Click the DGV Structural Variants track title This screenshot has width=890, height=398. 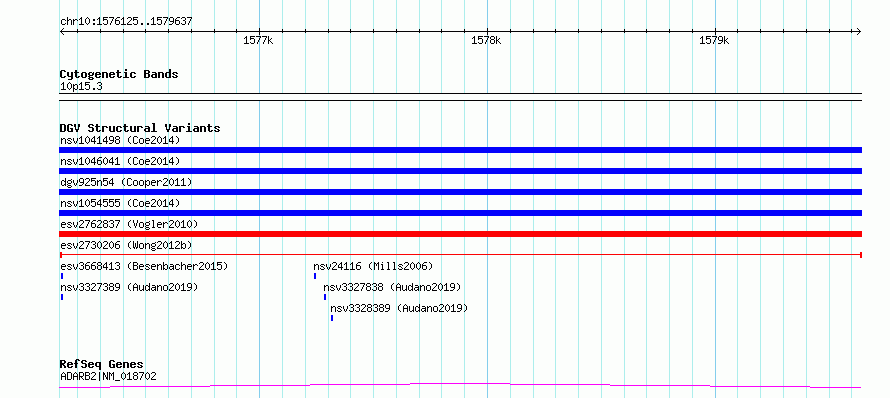tap(140, 128)
